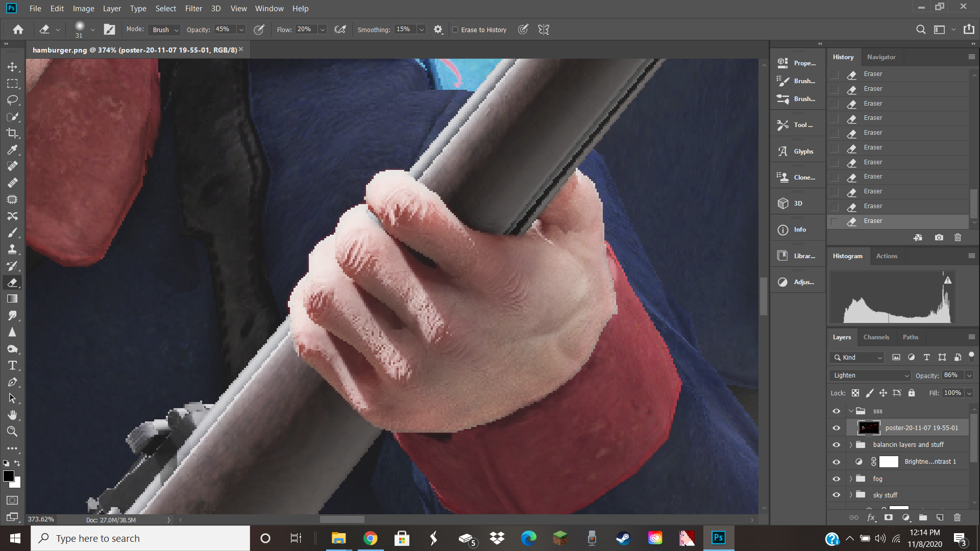Enable Erase to History checkbox
The width and height of the screenshot is (980, 551).
click(x=455, y=30)
